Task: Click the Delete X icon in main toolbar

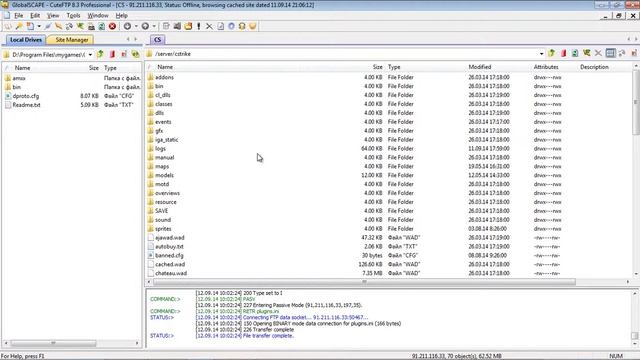Action: [209, 26]
